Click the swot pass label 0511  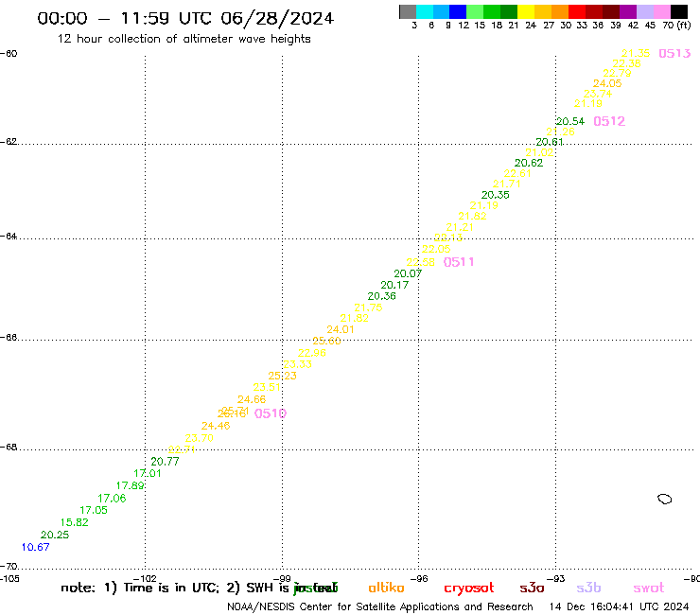459,262
